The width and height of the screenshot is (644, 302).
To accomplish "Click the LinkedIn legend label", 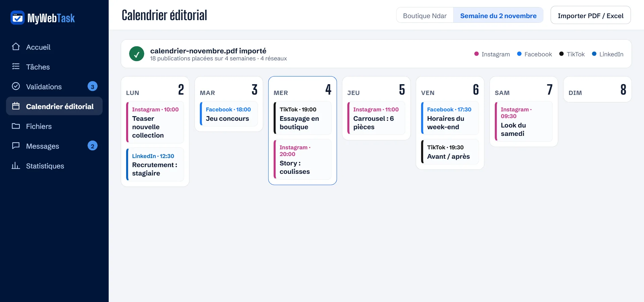I will pyautogui.click(x=611, y=54).
